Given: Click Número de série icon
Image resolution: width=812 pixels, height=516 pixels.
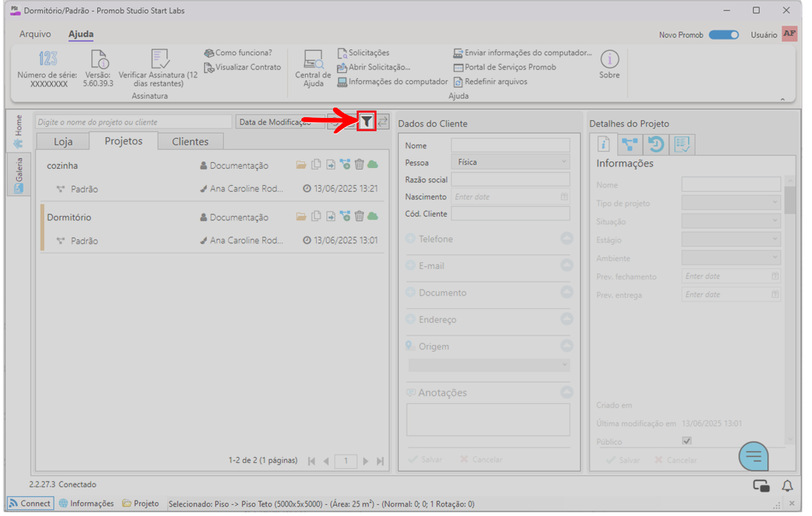Looking at the screenshot, I should coord(48,58).
